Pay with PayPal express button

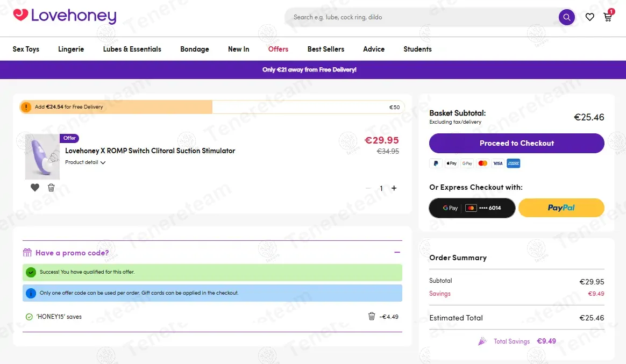pos(561,208)
